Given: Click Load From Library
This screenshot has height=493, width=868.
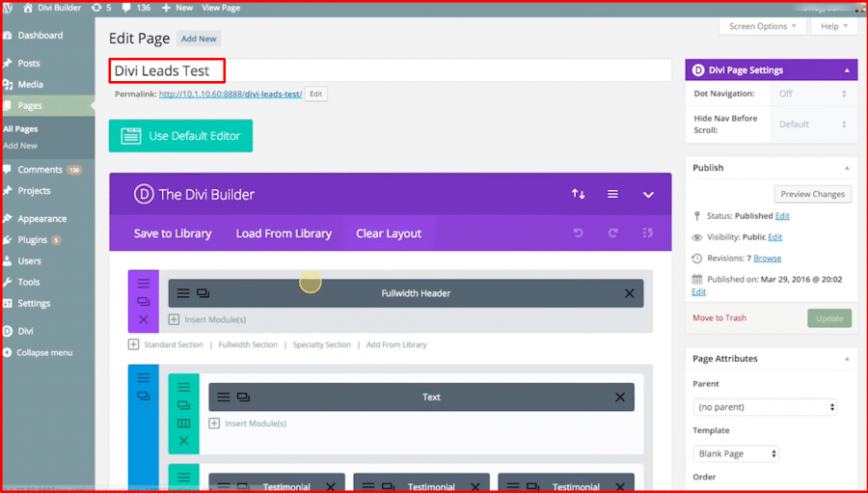Looking at the screenshot, I should [x=284, y=233].
